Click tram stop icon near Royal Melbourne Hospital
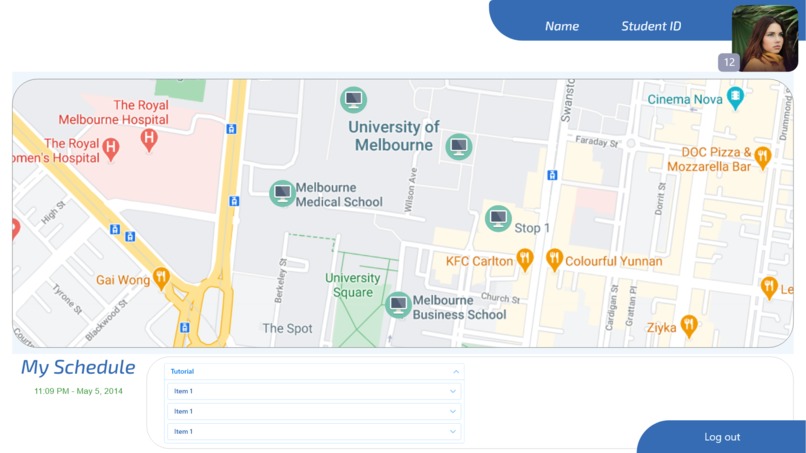 click(x=231, y=129)
